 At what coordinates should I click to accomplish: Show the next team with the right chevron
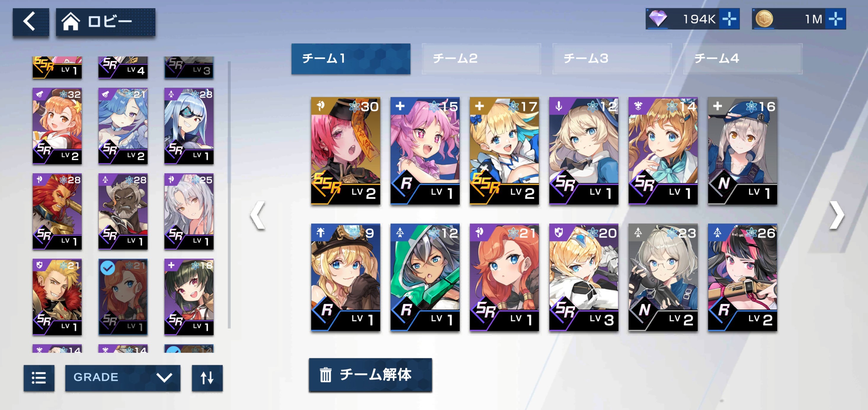pos(837,215)
